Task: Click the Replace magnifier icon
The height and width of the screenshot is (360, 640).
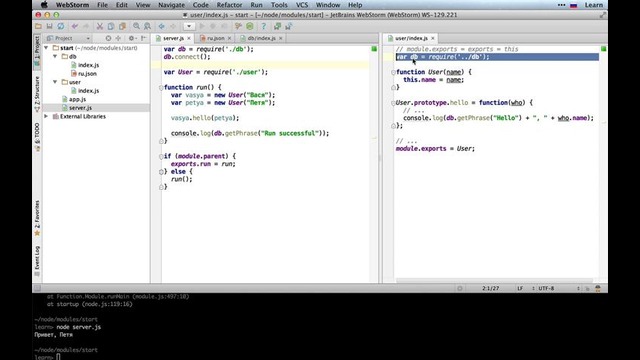Action: [147, 26]
